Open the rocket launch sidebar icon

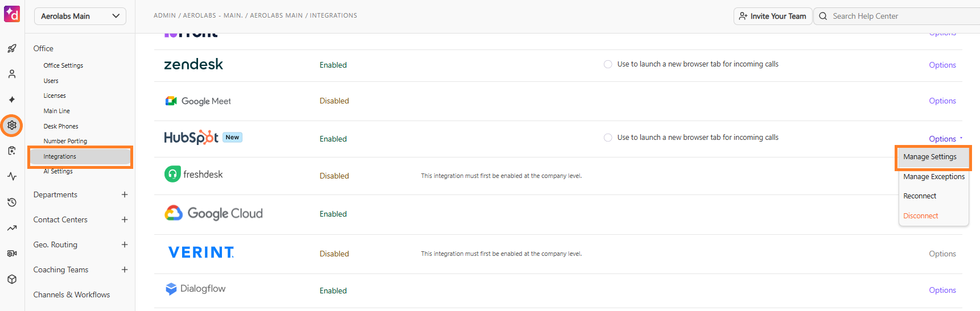(12, 48)
